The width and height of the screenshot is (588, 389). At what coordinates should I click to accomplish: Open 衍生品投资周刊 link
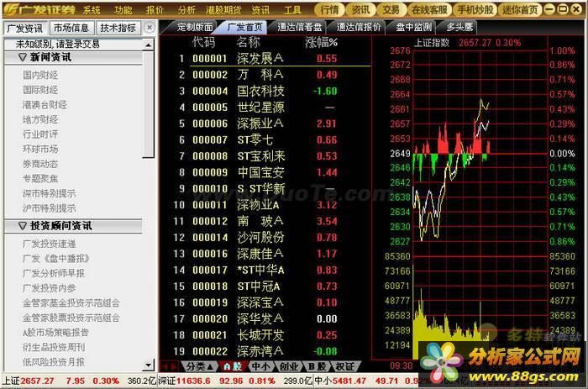click(x=54, y=347)
